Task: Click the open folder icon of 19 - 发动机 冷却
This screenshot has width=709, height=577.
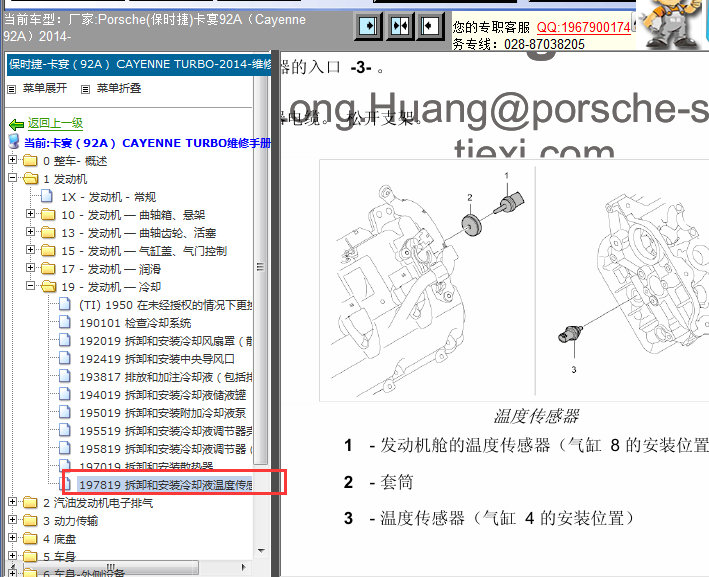Action: coord(49,287)
